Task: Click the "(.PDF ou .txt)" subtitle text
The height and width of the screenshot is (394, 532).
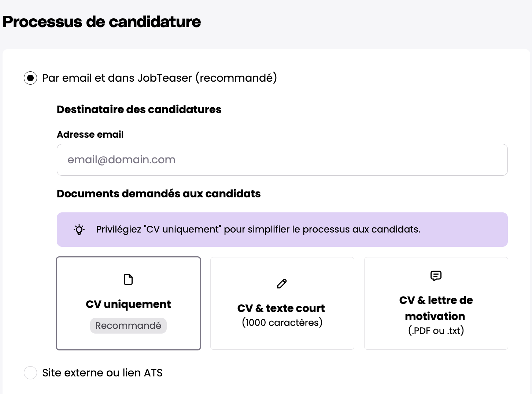Action: tap(436, 331)
